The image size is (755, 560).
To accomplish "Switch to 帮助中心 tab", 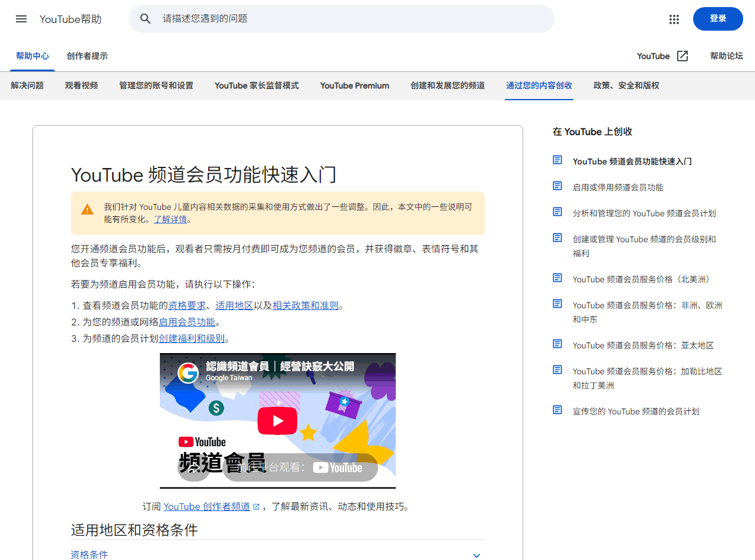I will [32, 56].
